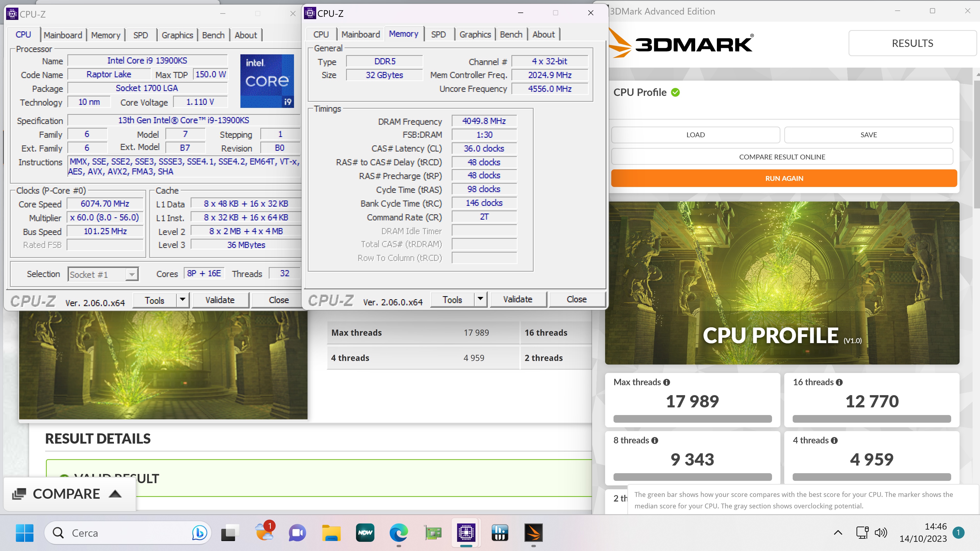Click Validate in Memory CPU-Z window

[518, 299]
